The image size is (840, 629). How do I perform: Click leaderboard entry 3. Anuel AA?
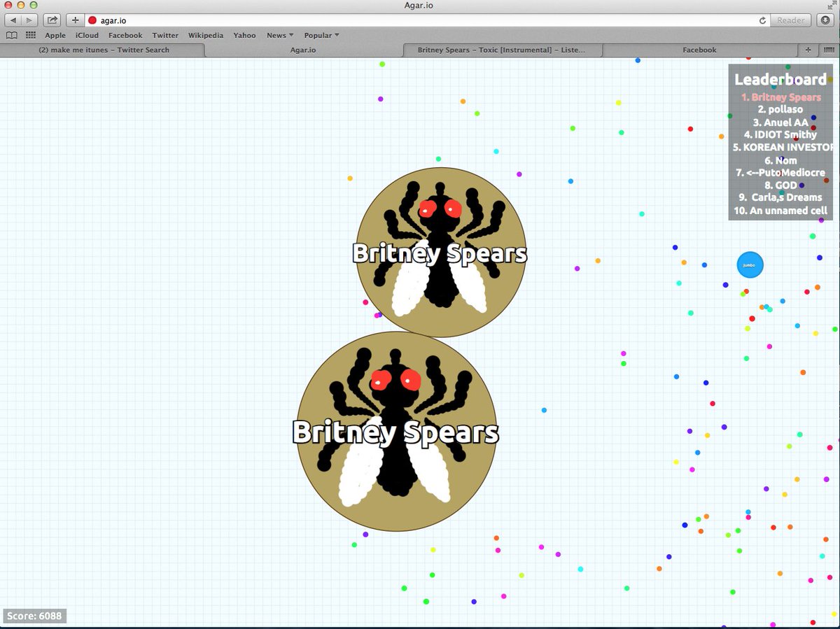780,122
